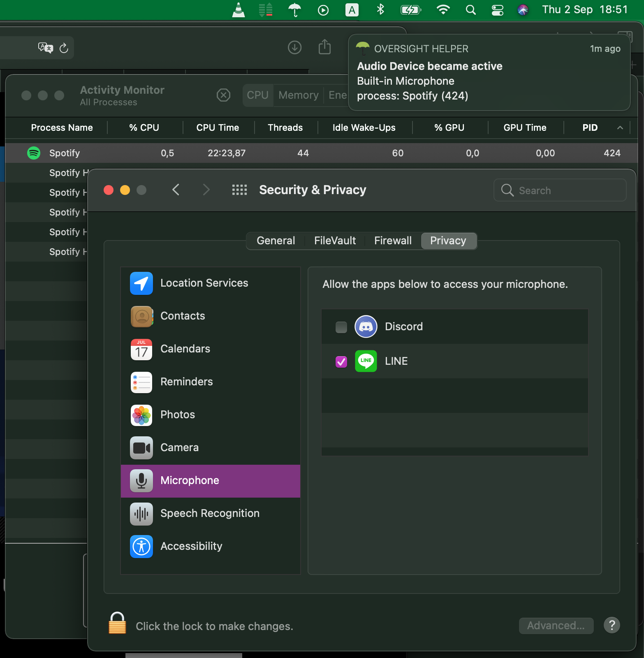Click the LINE app icon
The height and width of the screenshot is (658, 644).
pyautogui.click(x=366, y=361)
